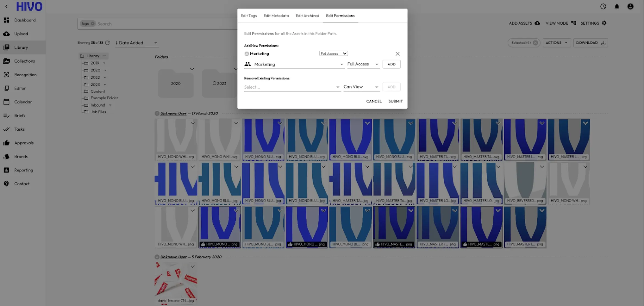Click the group icon next to Marketing dropdown
The image size is (644, 306).
point(248,64)
